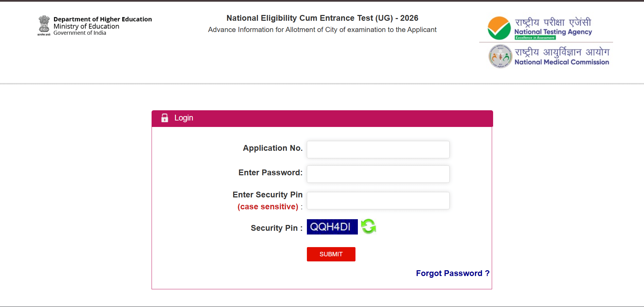Viewport: 644px width, 307px height.
Task: Click the case sensitive warning text
Action: point(268,206)
